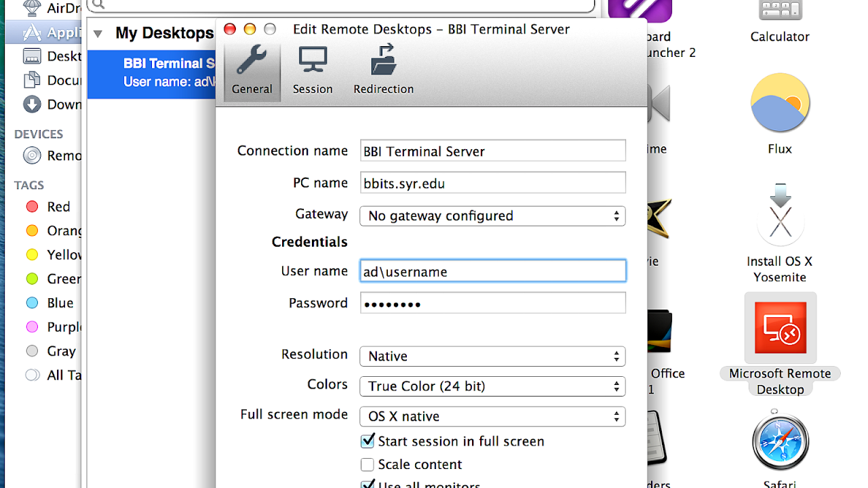Image resolution: width=868 pixels, height=488 pixels.
Task: Switch to the Session tab
Action: tap(313, 72)
